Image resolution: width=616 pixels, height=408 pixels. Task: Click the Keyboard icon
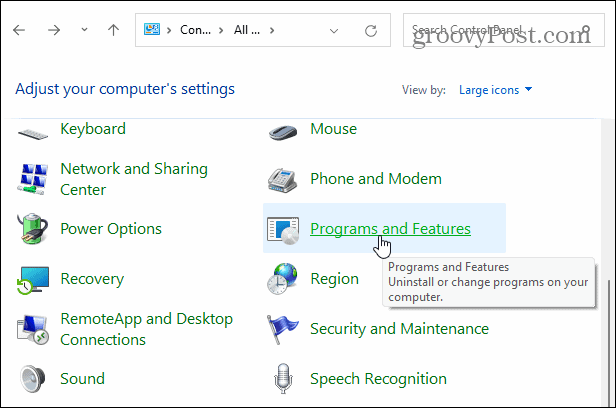[33, 134]
